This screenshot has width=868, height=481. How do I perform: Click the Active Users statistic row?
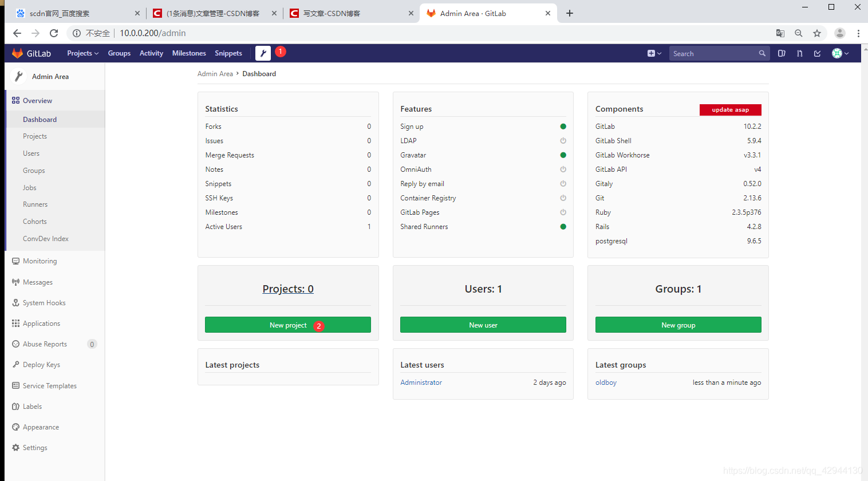(288, 227)
